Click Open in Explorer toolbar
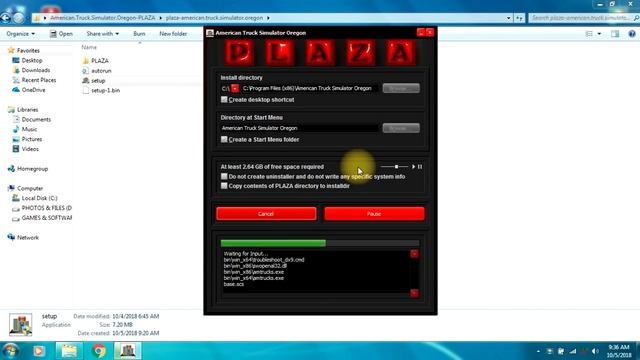 (x=61, y=34)
